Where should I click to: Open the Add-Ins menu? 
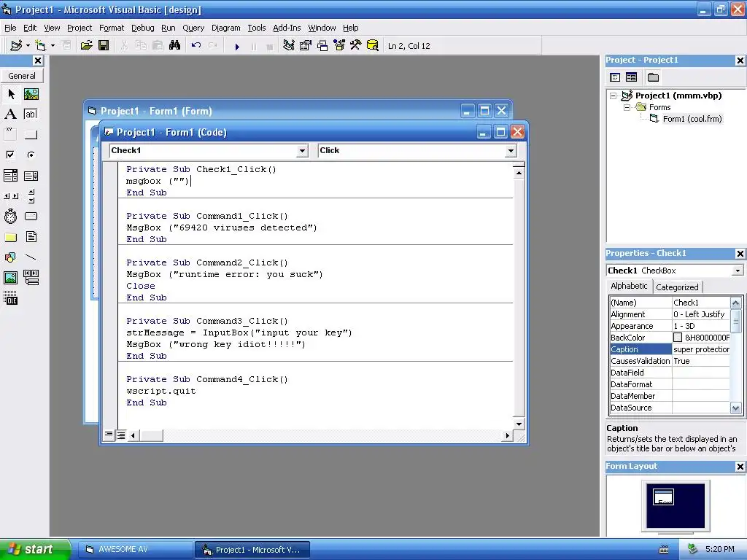287,28
